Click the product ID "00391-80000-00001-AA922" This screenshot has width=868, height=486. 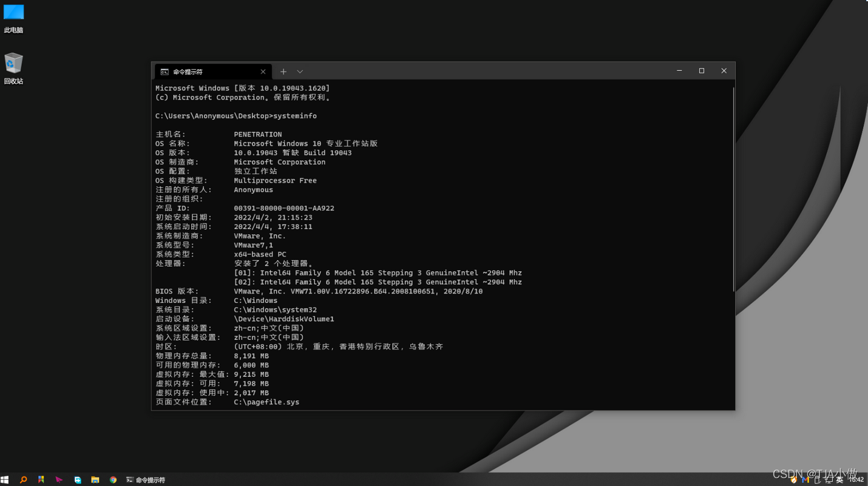tap(284, 208)
